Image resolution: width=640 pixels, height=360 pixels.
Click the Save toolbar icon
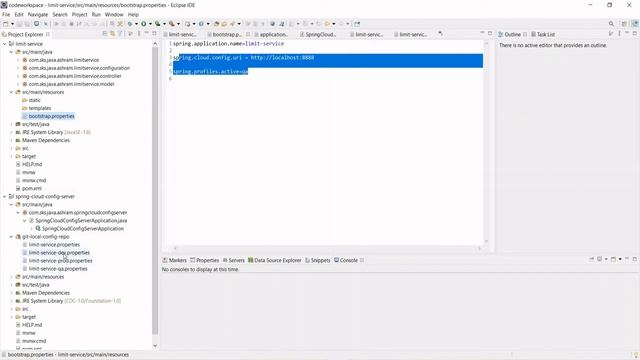(x=19, y=24)
